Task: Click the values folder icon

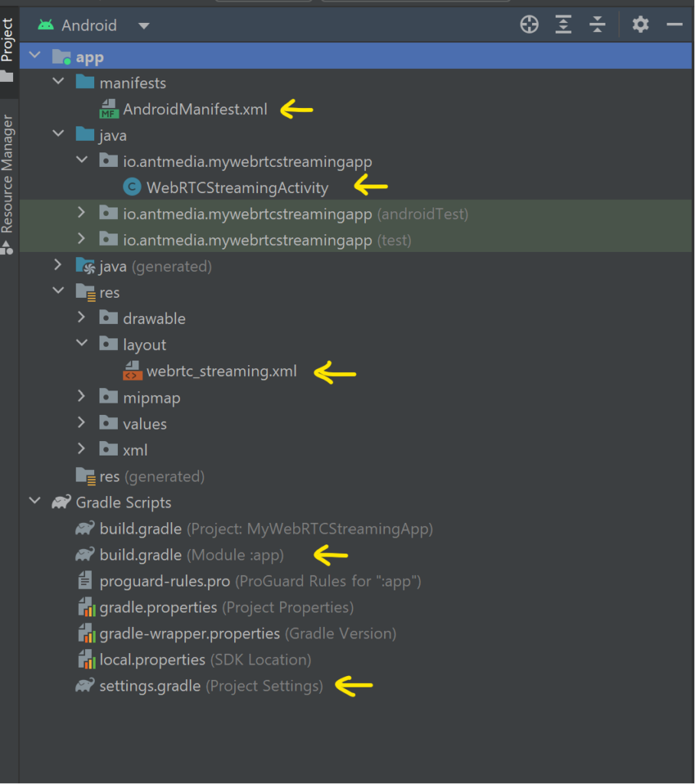Action: click(x=109, y=423)
